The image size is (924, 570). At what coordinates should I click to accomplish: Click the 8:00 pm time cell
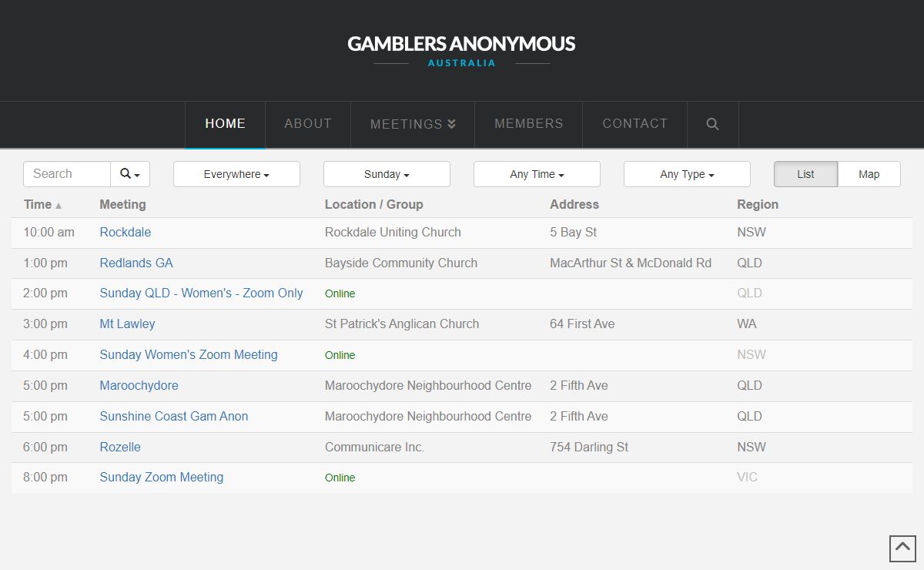tap(45, 477)
